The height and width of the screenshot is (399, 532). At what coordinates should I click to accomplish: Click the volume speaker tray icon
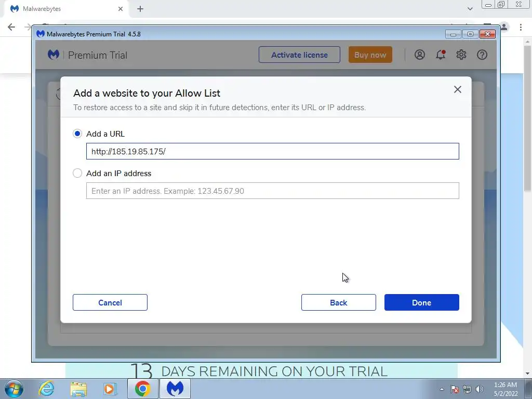480,389
